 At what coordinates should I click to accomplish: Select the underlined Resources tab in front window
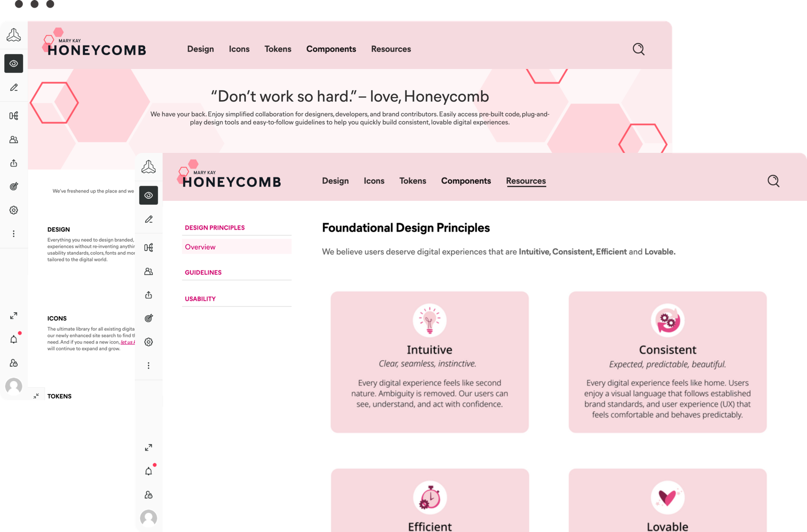pos(526,181)
